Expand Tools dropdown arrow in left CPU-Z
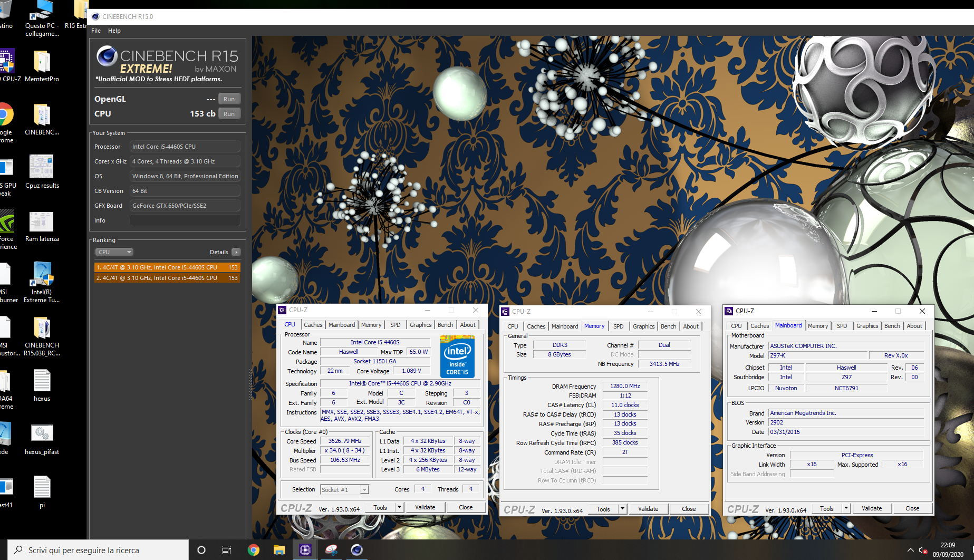This screenshot has height=560, width=974. point(399,508)
